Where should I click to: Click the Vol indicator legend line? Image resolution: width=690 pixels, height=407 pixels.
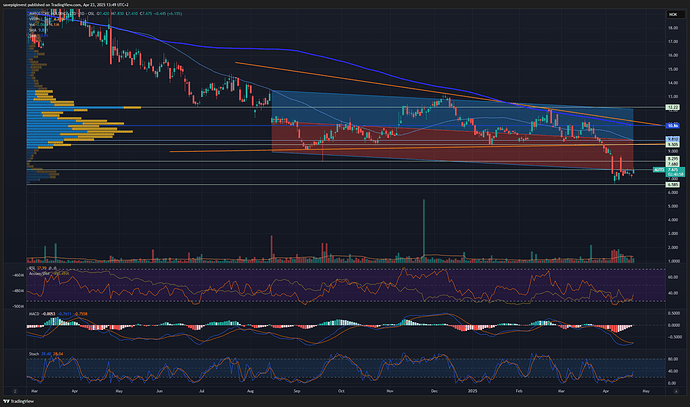(35, 26)
